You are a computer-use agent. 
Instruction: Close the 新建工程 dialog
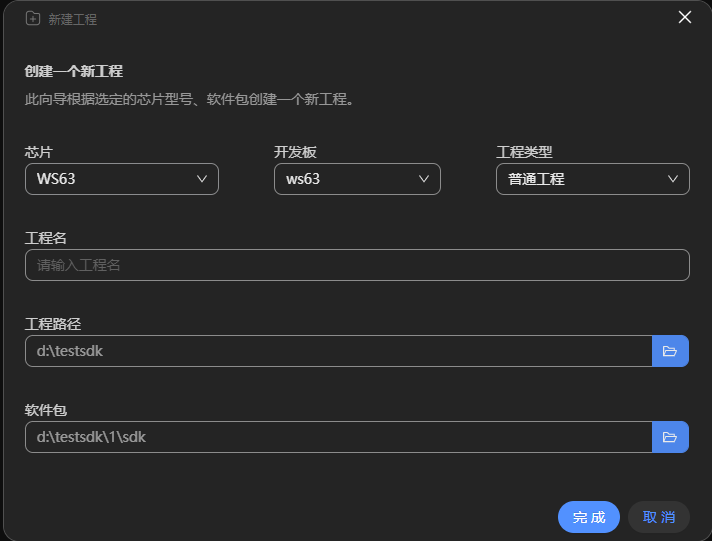[685, 17]
